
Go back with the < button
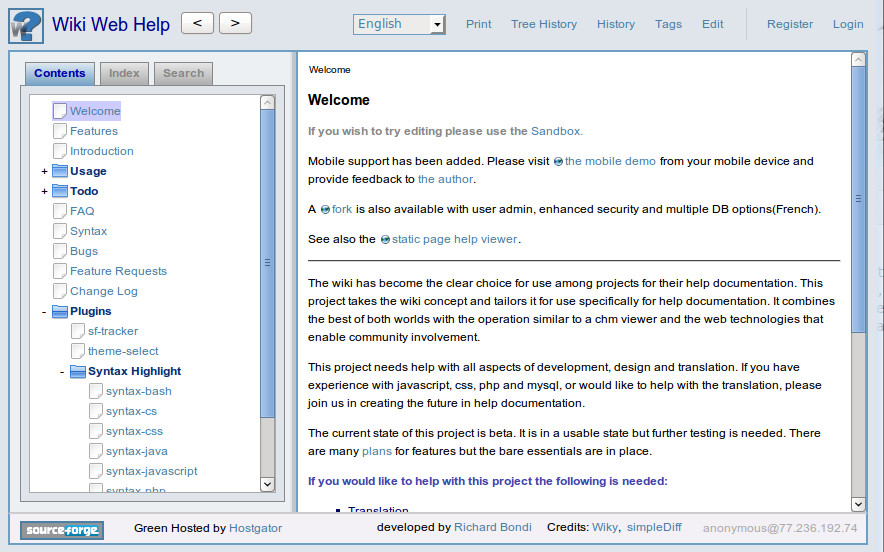[197, 23]
